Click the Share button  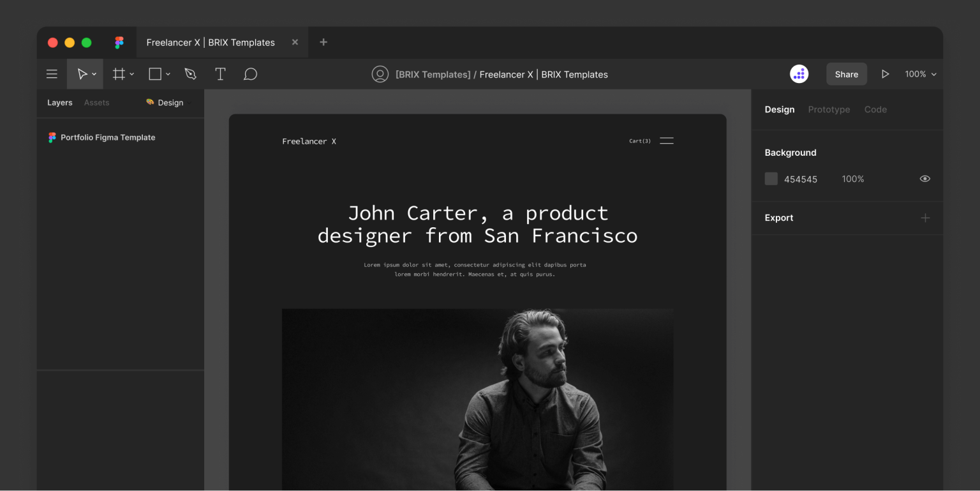pos(847,73)
